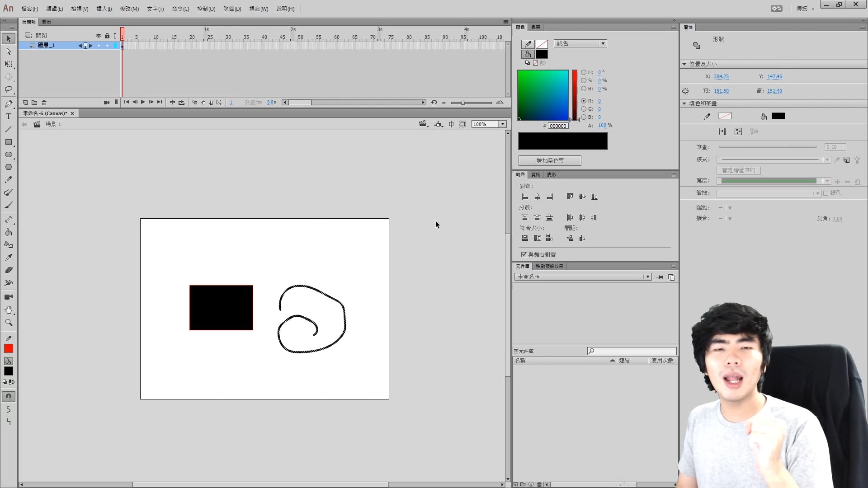Click the 增加至色票 button
The image size is (868, 488).
click(549, 160)
